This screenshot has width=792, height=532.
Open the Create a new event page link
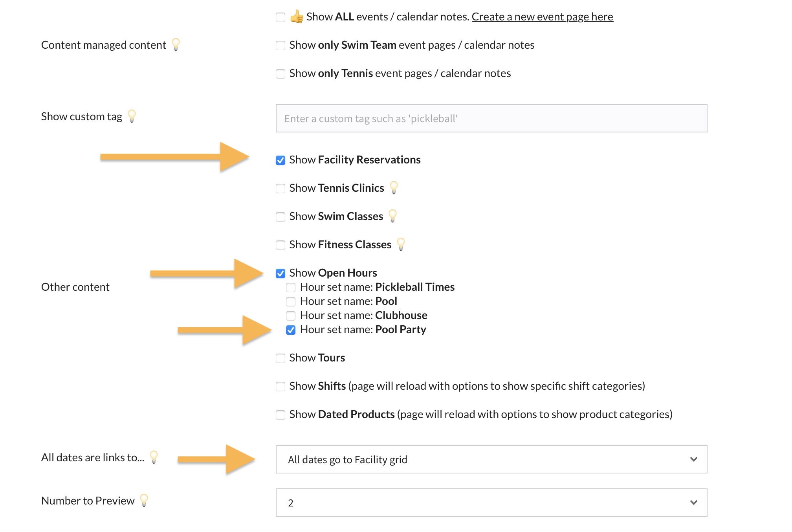pos(542,17)
